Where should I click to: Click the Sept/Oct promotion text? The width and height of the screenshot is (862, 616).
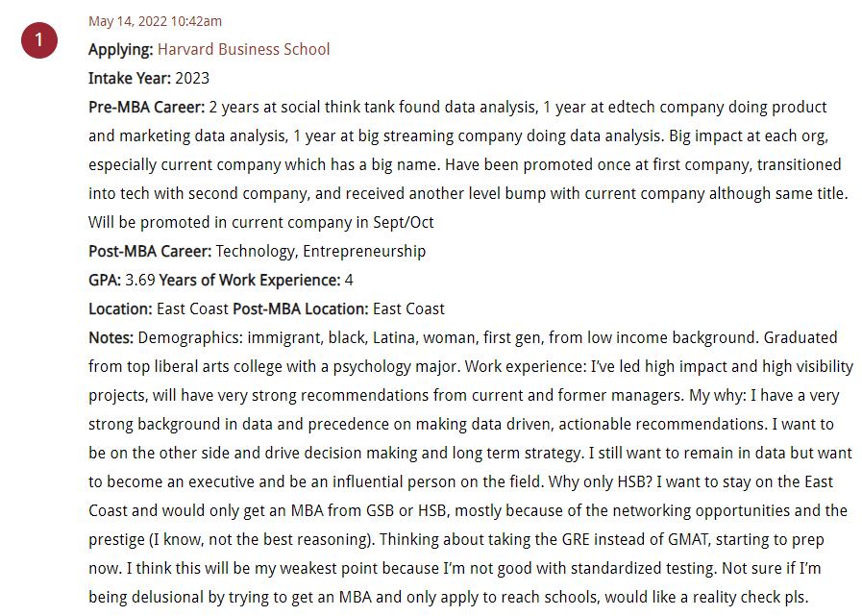pyautogui.click(x=403, y=223)
